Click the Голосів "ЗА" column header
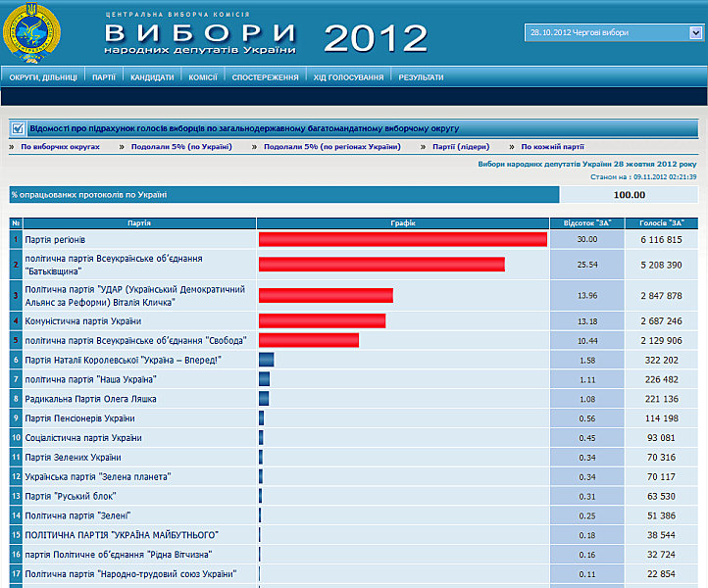 tap(661, 223)
